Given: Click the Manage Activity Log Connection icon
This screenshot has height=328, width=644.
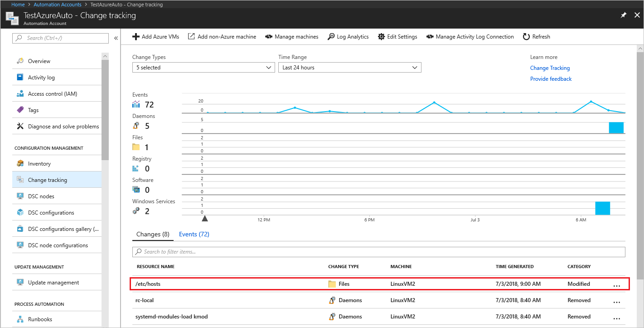Looking at the screenshot, I should click(x=430, y=36).
